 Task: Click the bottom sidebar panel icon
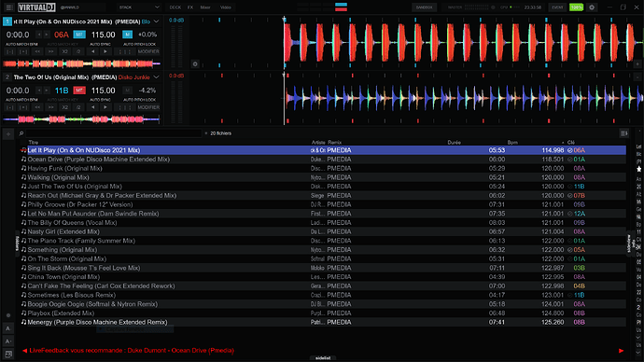click(7, 354)
